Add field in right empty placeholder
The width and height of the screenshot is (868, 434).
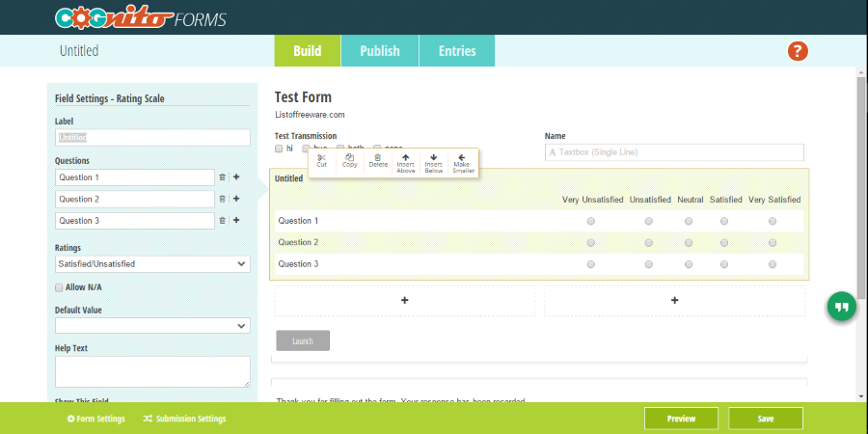[675, 301]
